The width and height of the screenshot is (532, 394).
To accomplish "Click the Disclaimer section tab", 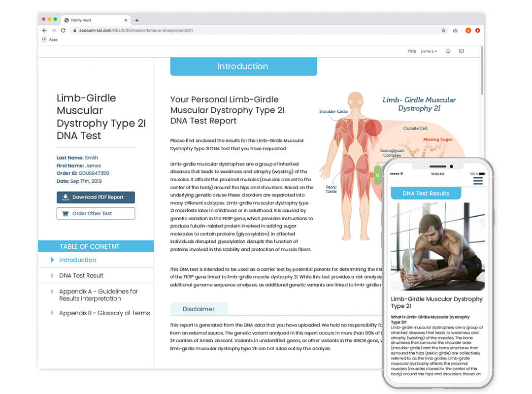I will click(x=199, y=309).
